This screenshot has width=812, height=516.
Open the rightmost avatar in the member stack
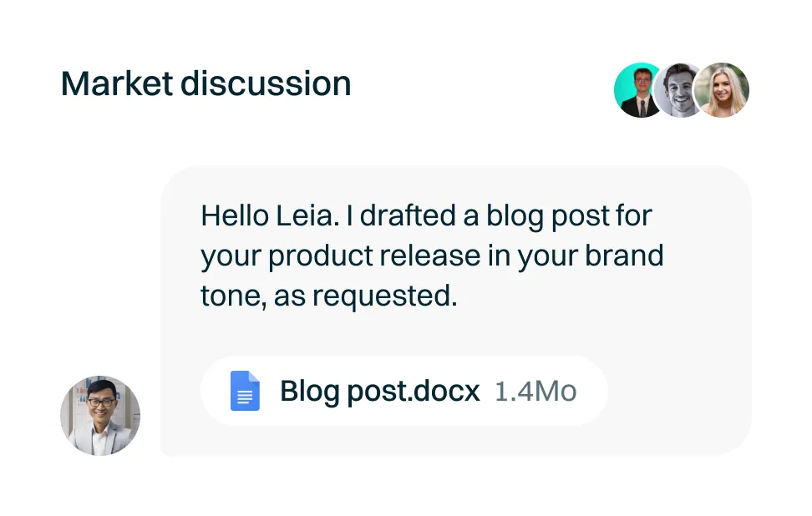[x=722, y=89]
